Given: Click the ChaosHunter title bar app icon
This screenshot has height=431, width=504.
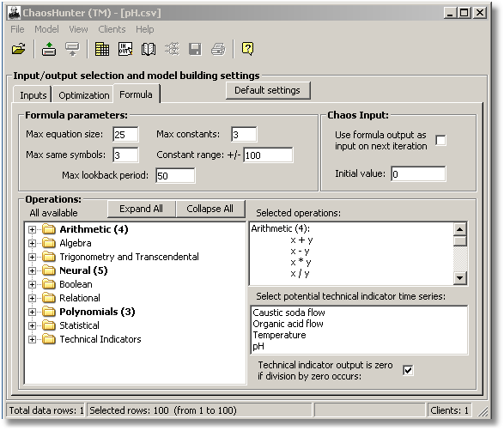Looking at the screenshot, I should [14, 13].
